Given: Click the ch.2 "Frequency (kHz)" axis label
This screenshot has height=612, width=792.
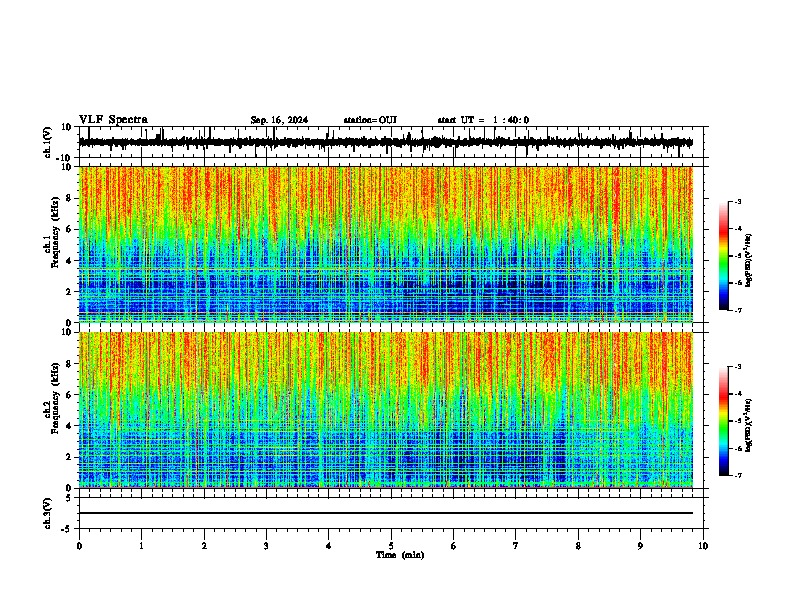Looking at the screenshot, I should (x=55, y=397).
